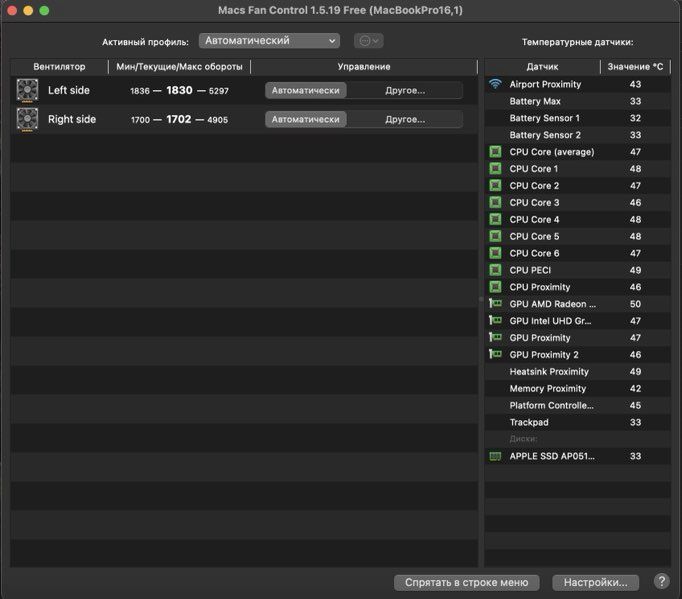Select the CPU Core (average) label

pos(552,152)
